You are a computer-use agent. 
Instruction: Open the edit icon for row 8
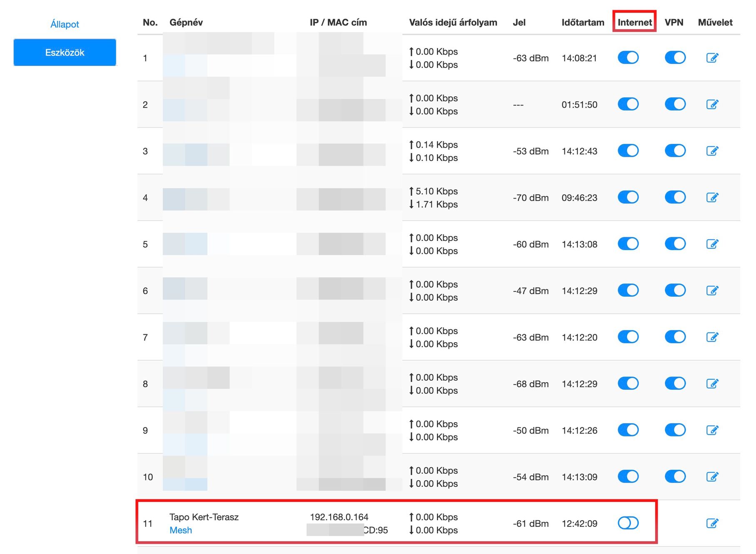point(712,384)
